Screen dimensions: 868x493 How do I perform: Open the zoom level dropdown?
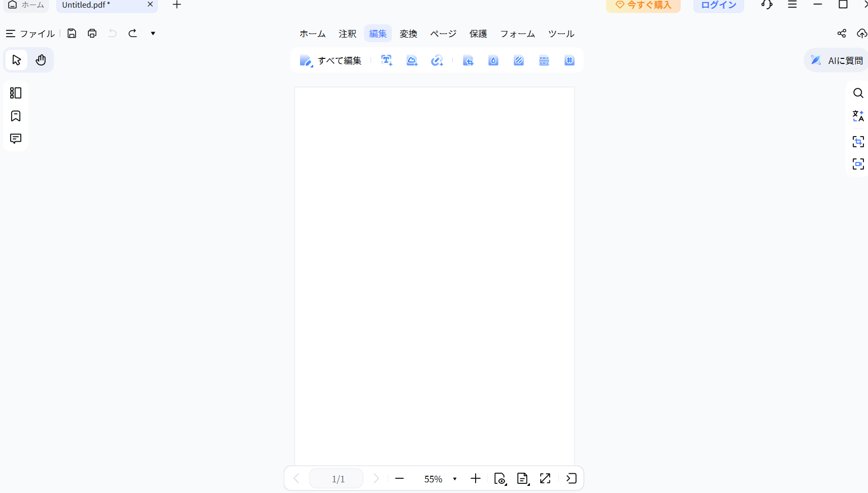(454, 478)
